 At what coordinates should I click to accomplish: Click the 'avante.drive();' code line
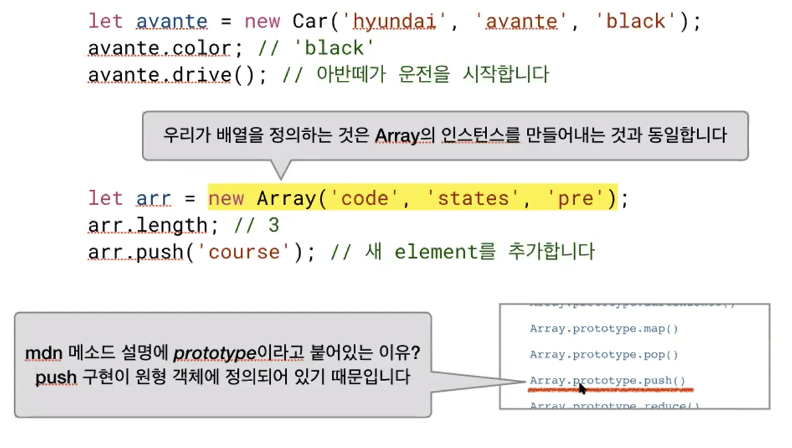click(x=318, y=74)
